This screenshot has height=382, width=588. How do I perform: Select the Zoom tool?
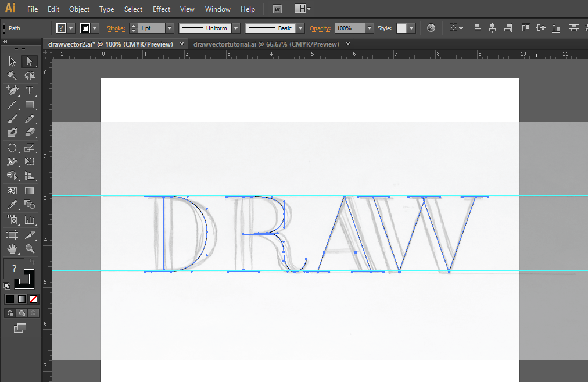point(29,248)
